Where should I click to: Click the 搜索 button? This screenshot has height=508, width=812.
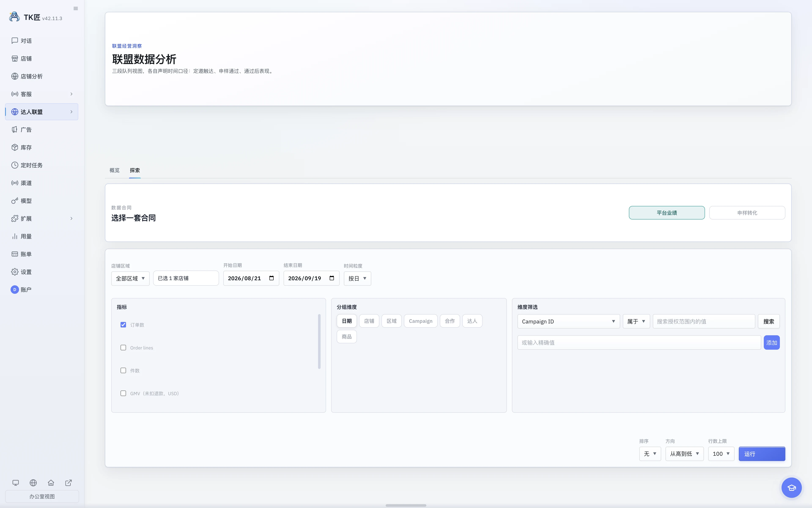click(x=768, y=322)
